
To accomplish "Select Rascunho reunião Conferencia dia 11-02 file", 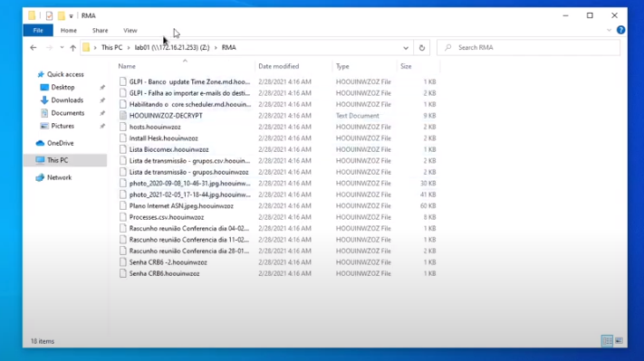I will [189, 240].
